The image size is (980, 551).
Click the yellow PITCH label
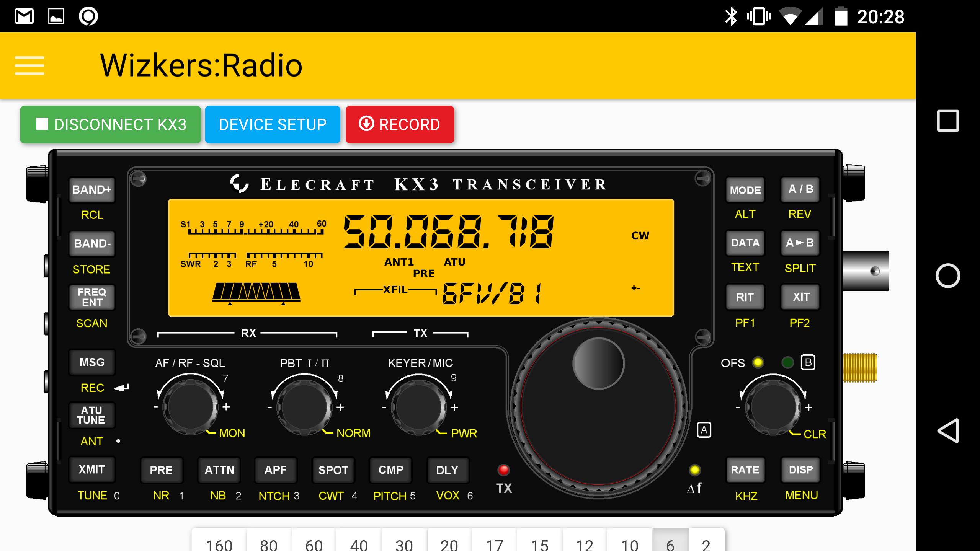pyautogui.click(x=390, y=496)
